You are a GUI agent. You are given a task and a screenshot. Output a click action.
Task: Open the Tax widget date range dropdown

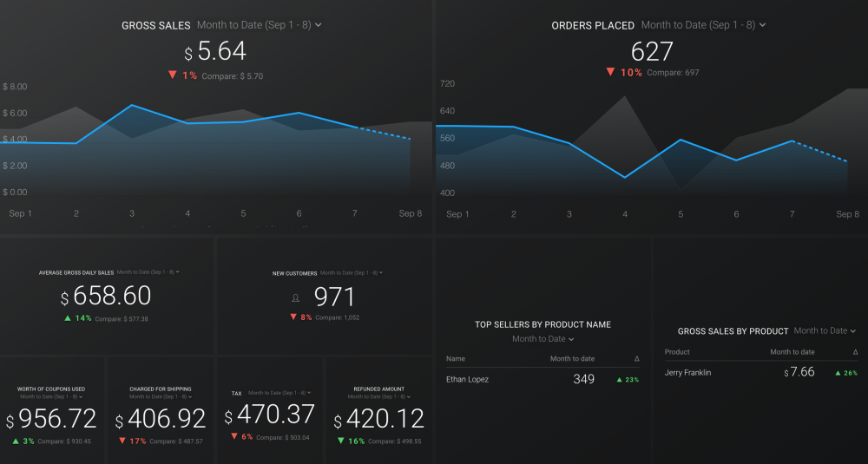[279, 393]
